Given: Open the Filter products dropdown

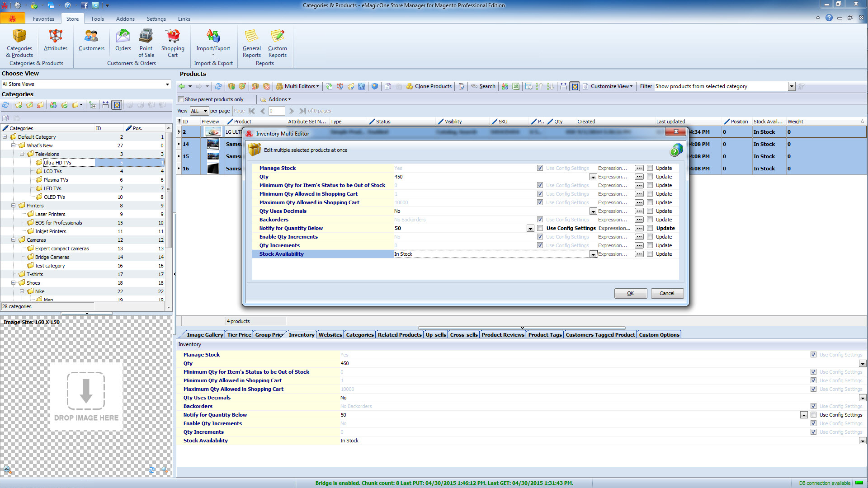Looking at the screenshot, I should pos(791,86).
